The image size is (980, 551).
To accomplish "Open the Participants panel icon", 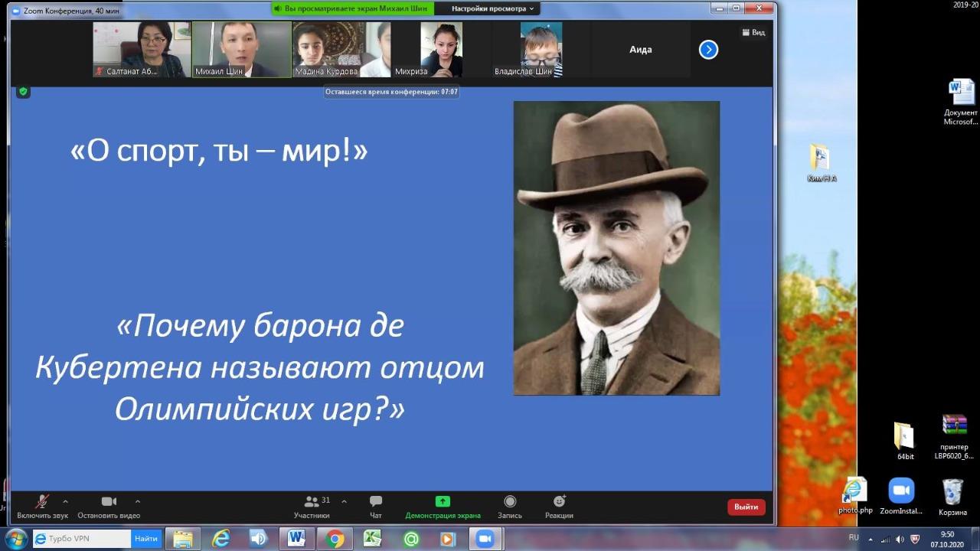I will pyautogui.click(x=312, y=502).
